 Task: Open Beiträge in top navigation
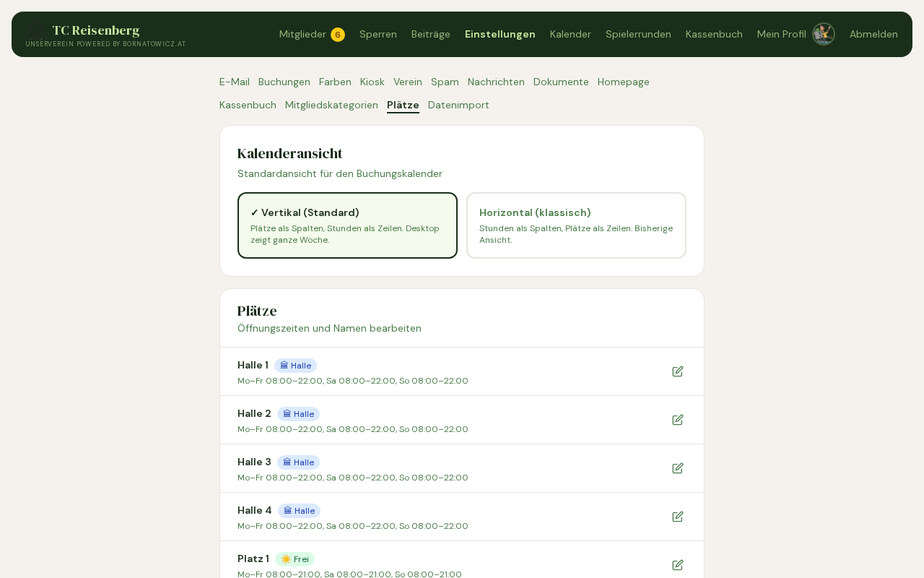[x=431, y=34]
